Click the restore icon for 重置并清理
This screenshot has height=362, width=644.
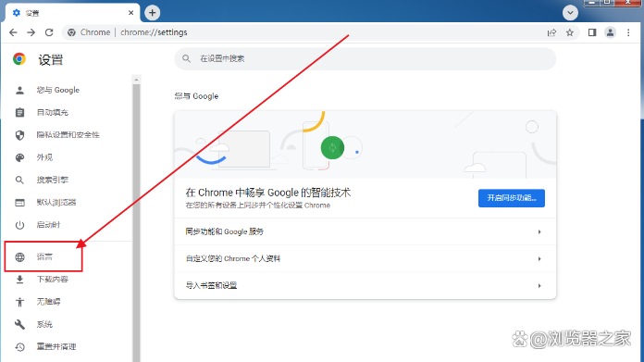tap(19, 347)
